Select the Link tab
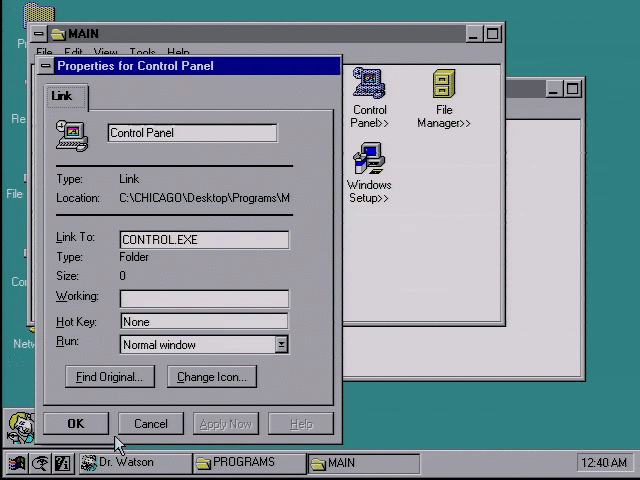640x480 pixels. (x=67, y=96)
